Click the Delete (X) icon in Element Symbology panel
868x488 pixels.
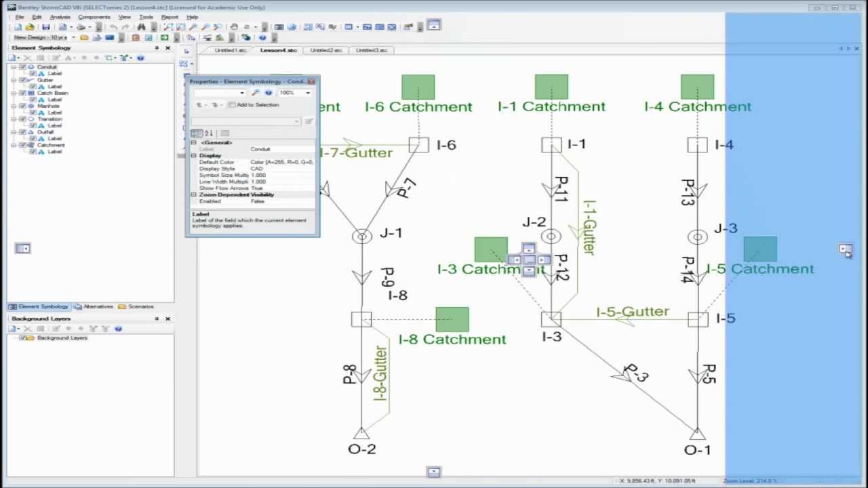point(27,58)
